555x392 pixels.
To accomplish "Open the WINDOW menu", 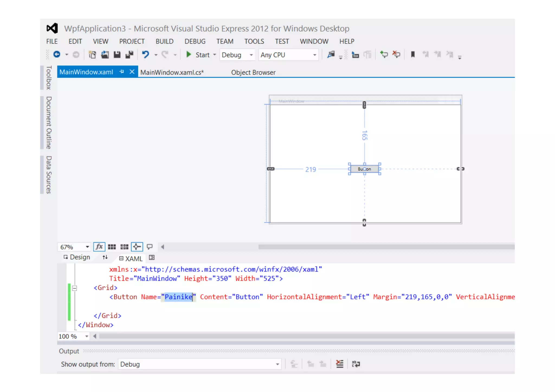I will [x=314, y=41].
